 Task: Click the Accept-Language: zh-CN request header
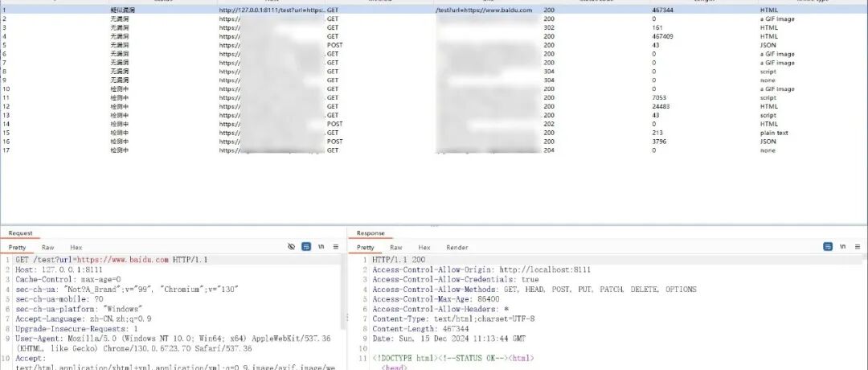coord(83,319)
